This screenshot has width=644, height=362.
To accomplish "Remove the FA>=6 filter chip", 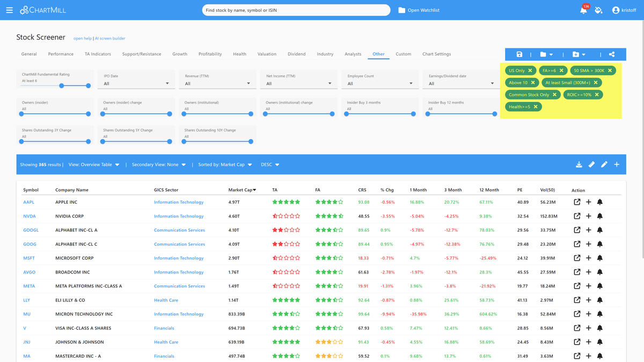I will (561, 70).
